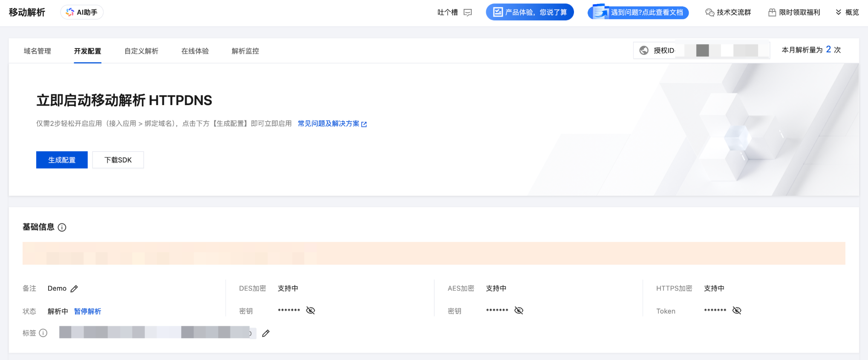
Task: Click info icon next to 基础信息
Action: pos(62,228)
